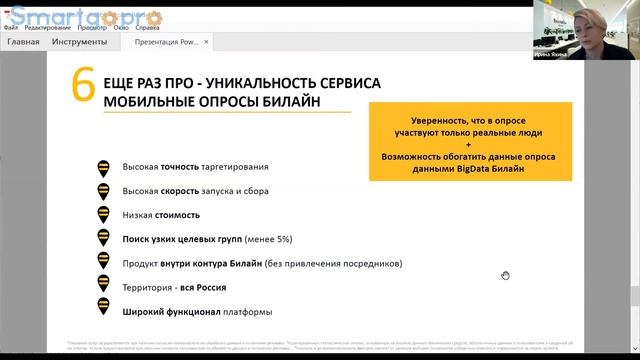Click the vertical scrollbar thumb
Image resolution: width=640 pixels, height=360 pixels.
pos(635,296)
